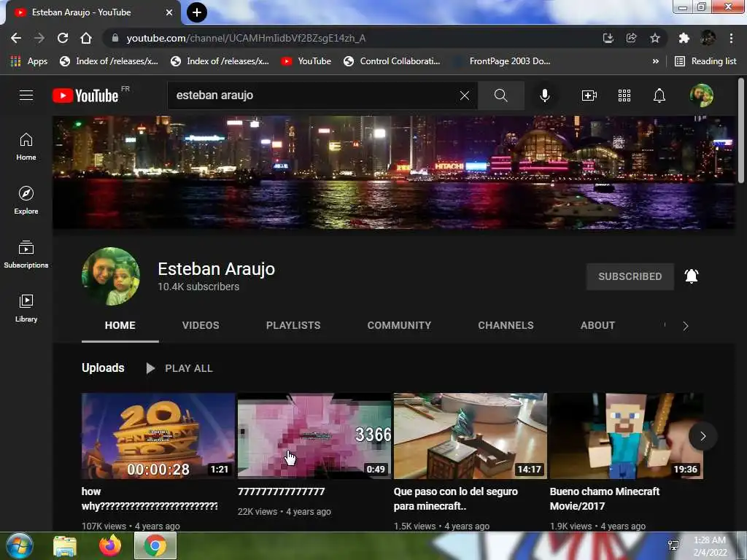
Task: Open the "777777777777777" video title
Action: (281, 491)
